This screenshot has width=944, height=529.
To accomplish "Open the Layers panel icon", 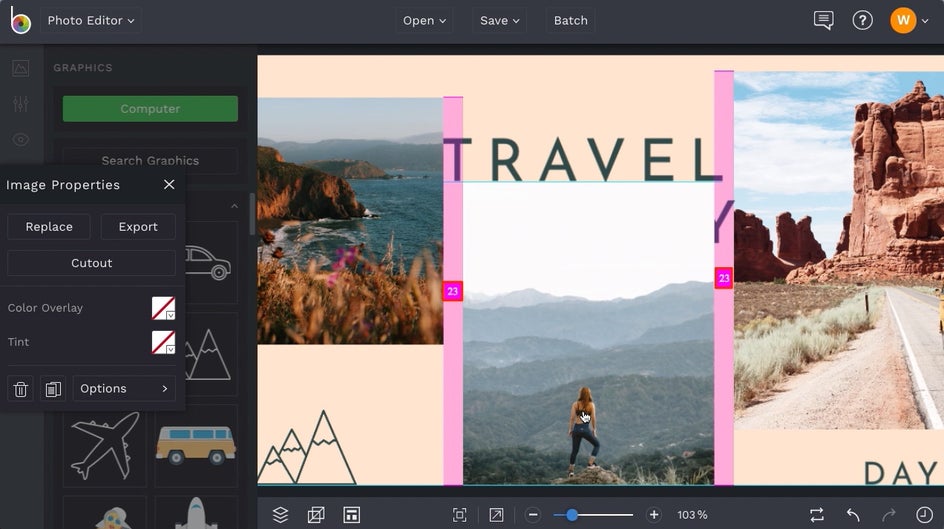I will (x=280, y=515).
